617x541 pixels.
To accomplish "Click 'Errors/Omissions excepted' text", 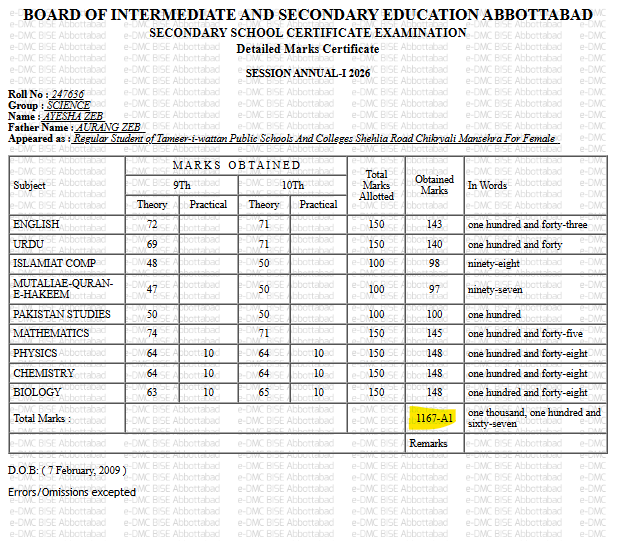I will coord(72,492).
